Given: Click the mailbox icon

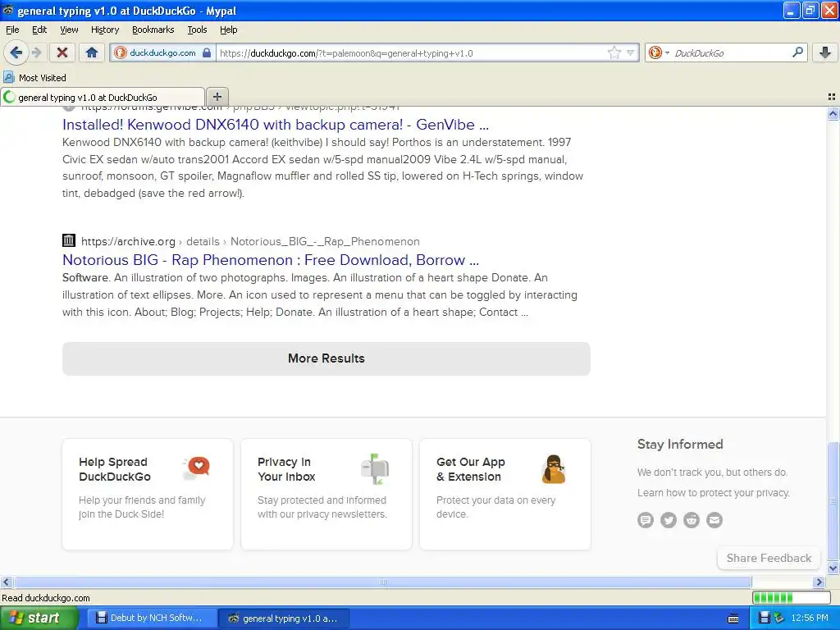Looking at the screenshot, I should 375,468.
